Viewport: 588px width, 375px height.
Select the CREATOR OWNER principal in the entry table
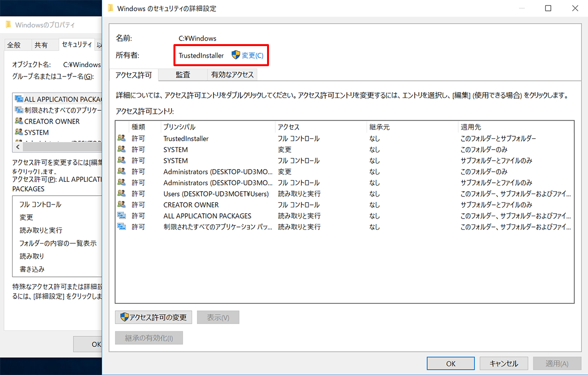[191, 204]
